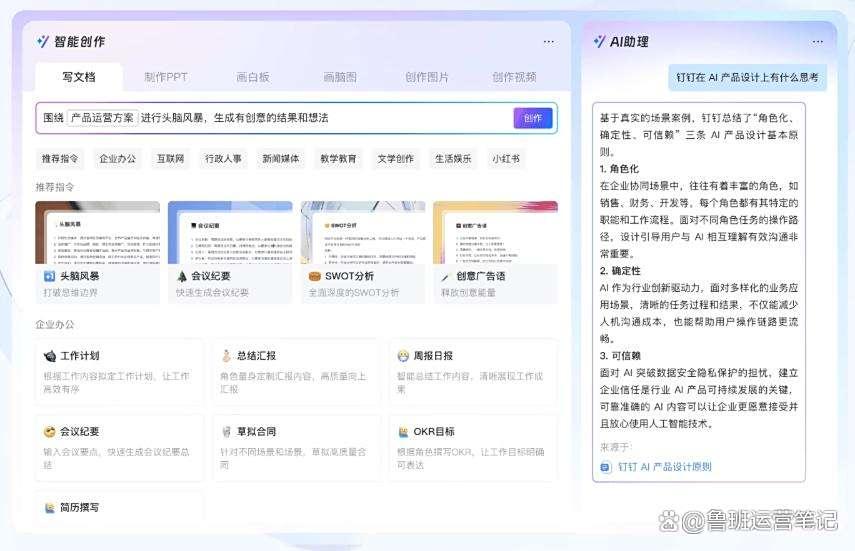Click the prompt text 进行头脑风暴，生成有创意的结果和想法
The width and height of the screenshot is (855, 551).
tap(234, 118)
